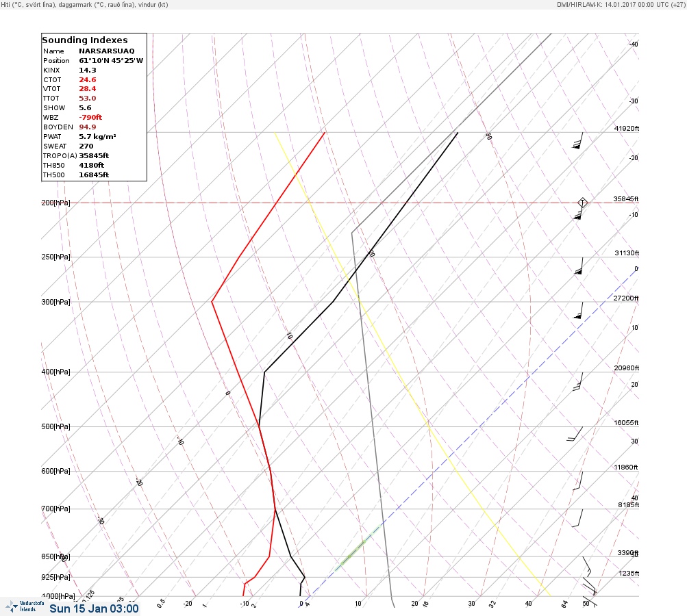Click the station name 'NARSARSUAQ'
This screenshot has height=616, width=687.
click(x=106, y=51)
